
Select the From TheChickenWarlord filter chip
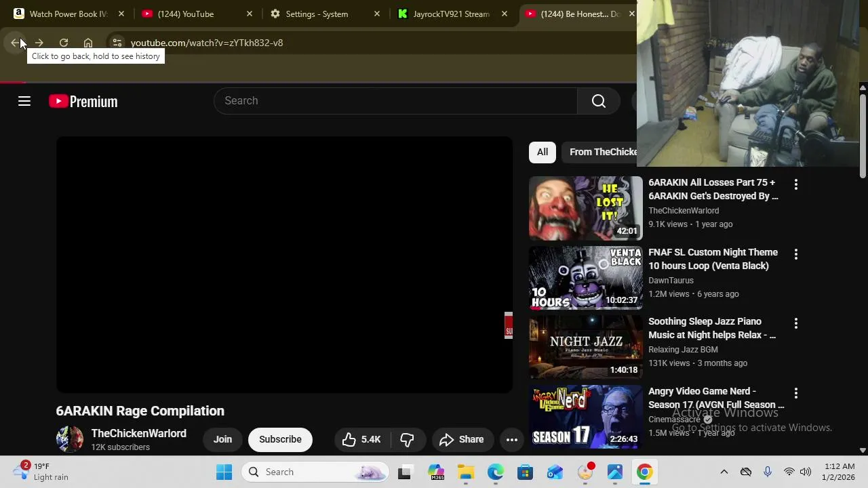click(x=600, y=152)
